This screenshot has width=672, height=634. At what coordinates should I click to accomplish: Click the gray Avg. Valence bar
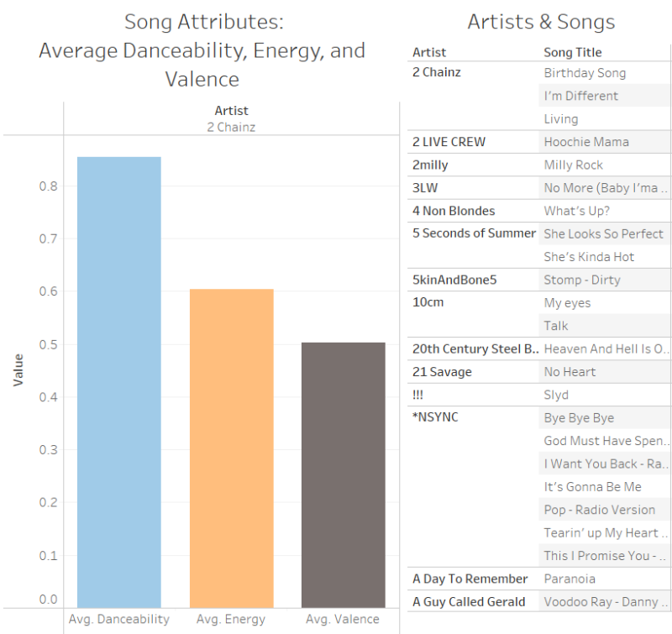point(343,474)
